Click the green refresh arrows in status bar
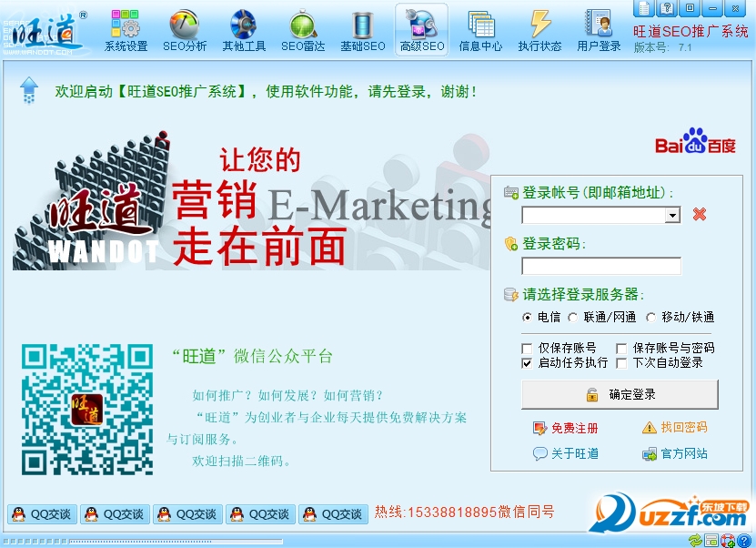 [x=695, y=541]
